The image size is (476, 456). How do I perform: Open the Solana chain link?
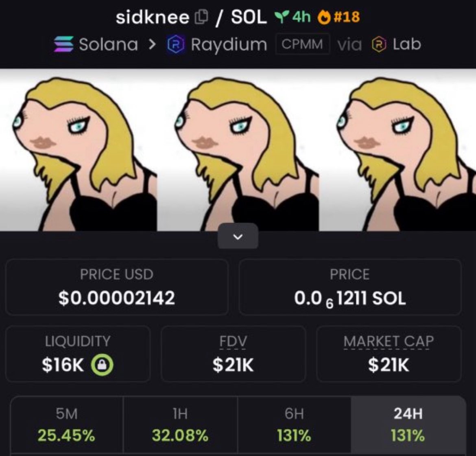click(108, 44)
